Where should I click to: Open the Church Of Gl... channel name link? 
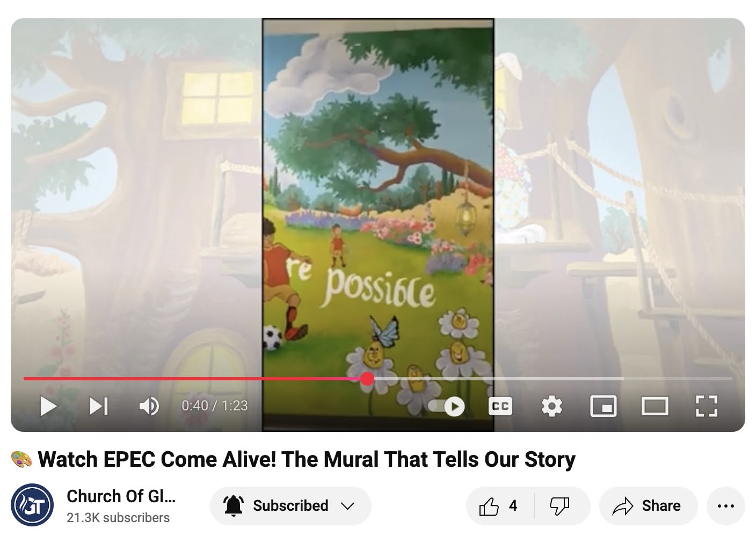(x=121, y=496)
